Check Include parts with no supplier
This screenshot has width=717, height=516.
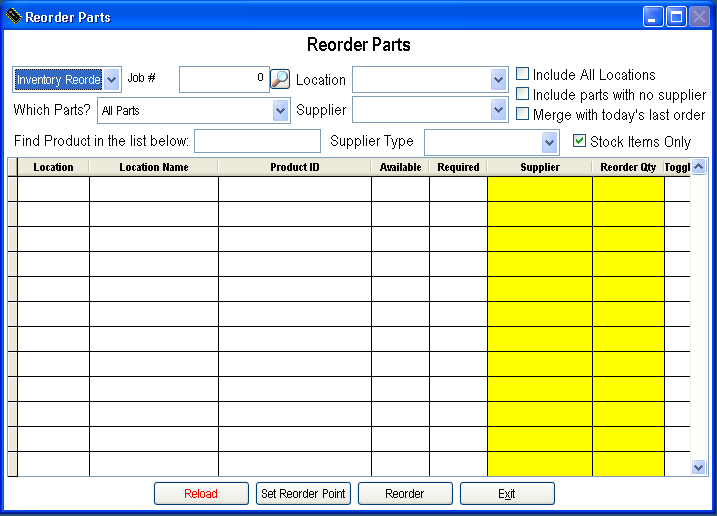[x=523, y=94]
